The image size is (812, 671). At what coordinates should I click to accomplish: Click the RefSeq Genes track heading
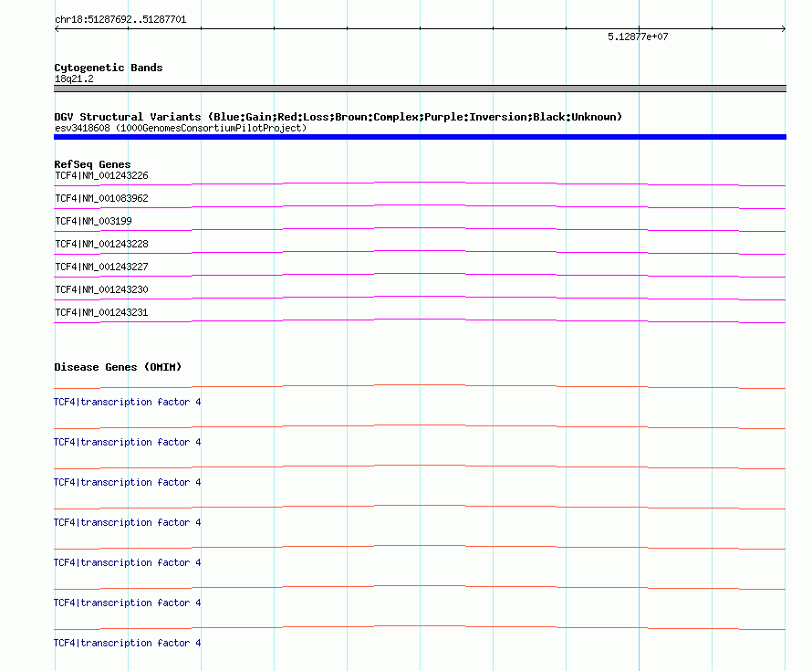point(92,164)
